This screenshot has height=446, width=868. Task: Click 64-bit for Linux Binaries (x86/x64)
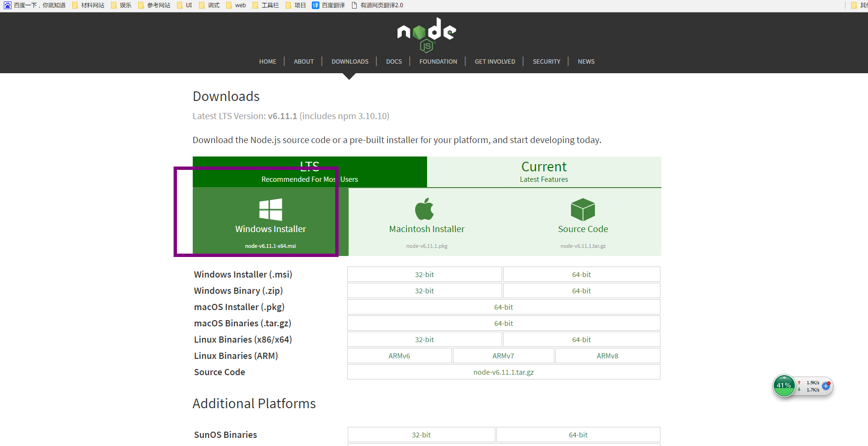tap(582, 339)
